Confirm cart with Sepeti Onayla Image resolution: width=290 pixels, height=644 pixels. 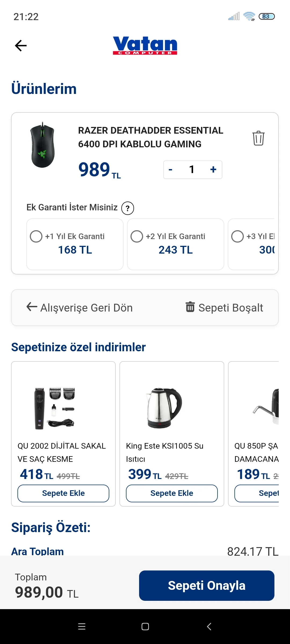(206, 586)
